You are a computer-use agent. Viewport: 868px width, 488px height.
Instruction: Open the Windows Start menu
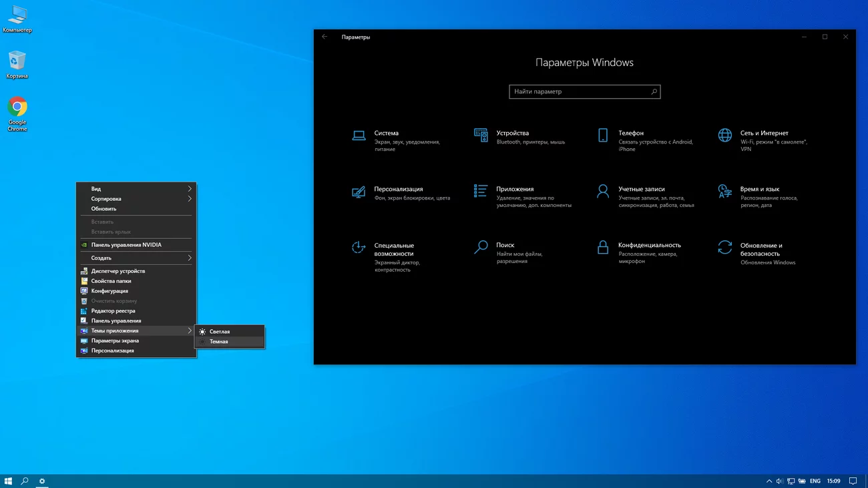[x=9, y=481]
